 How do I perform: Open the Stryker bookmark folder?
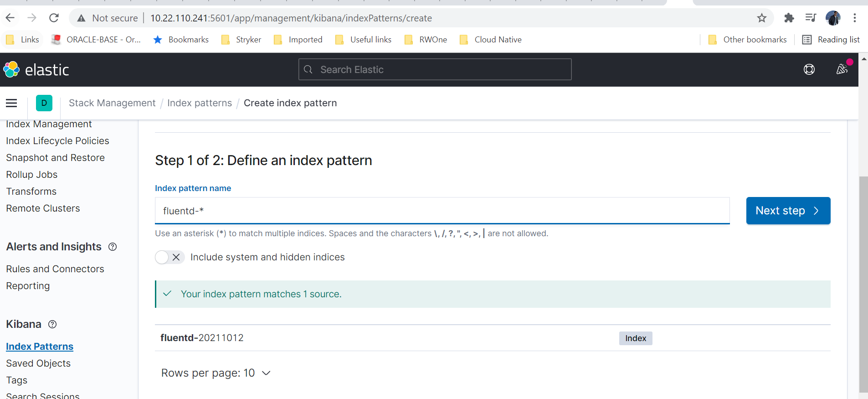[241, 40]
